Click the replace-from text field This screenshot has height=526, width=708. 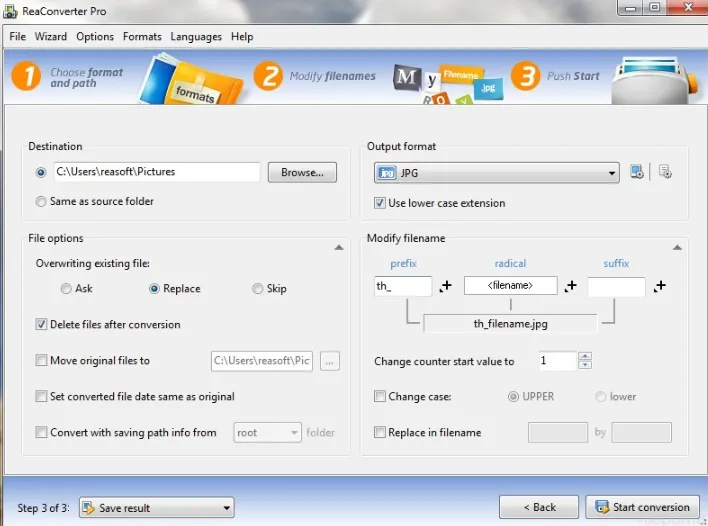558,433
